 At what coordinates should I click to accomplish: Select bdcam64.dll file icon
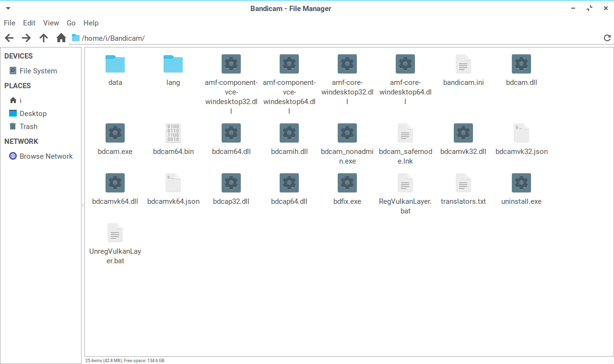[231, 133]
